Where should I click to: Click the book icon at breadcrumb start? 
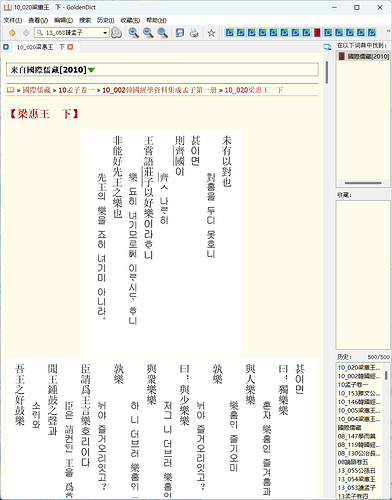(10, 90)
